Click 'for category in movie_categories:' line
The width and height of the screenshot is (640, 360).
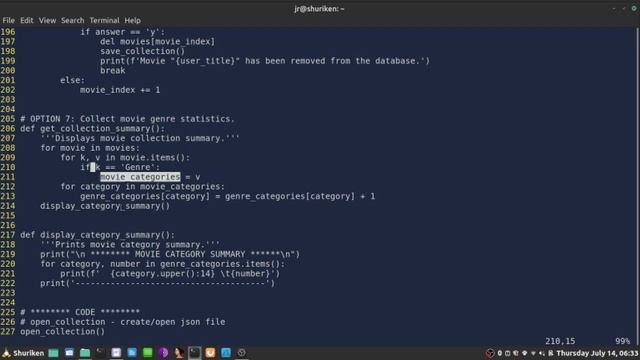[142, 187]
